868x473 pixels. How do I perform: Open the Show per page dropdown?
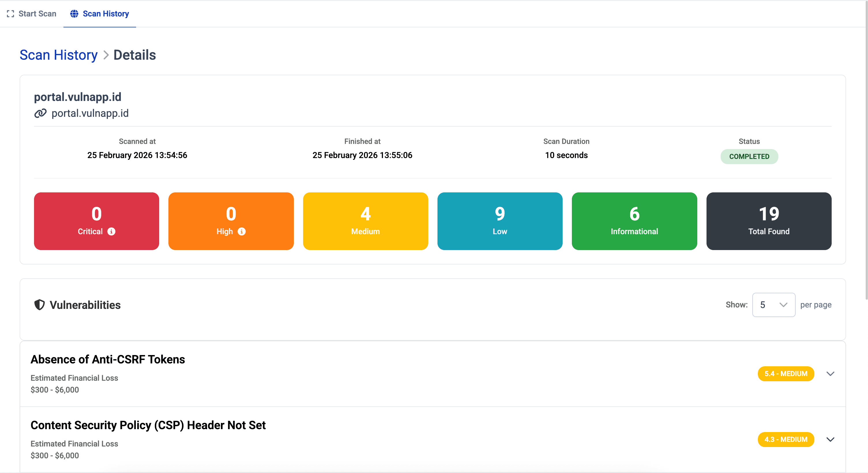coord(774,305)
